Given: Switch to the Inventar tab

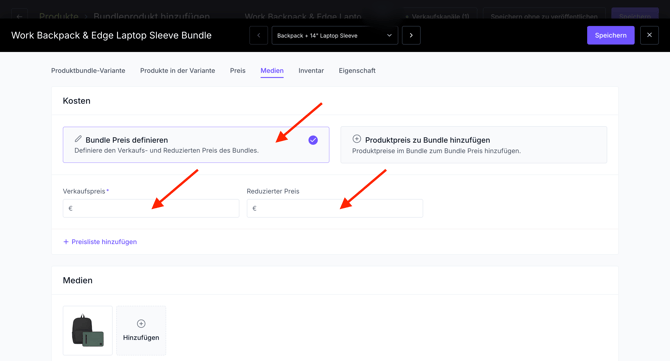Looking at the screenshot, I should pyautogui.click(x=311, y=70).
